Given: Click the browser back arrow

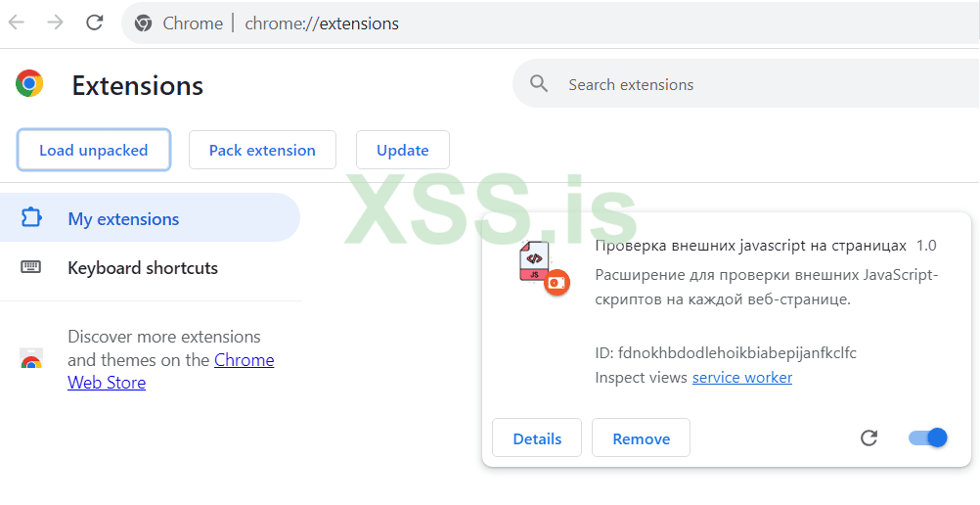Looking at the screenshot, I should point(17,23).
